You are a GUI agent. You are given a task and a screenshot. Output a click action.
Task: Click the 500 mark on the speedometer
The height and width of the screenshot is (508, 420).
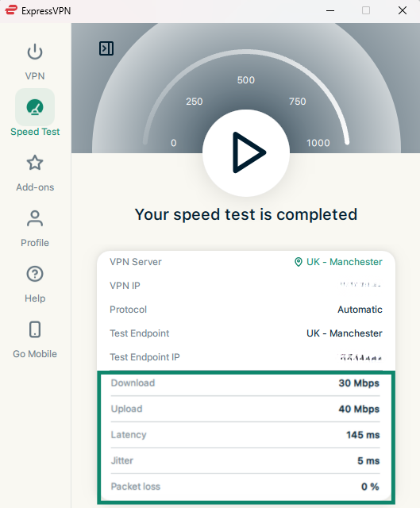tap(246, 80)
